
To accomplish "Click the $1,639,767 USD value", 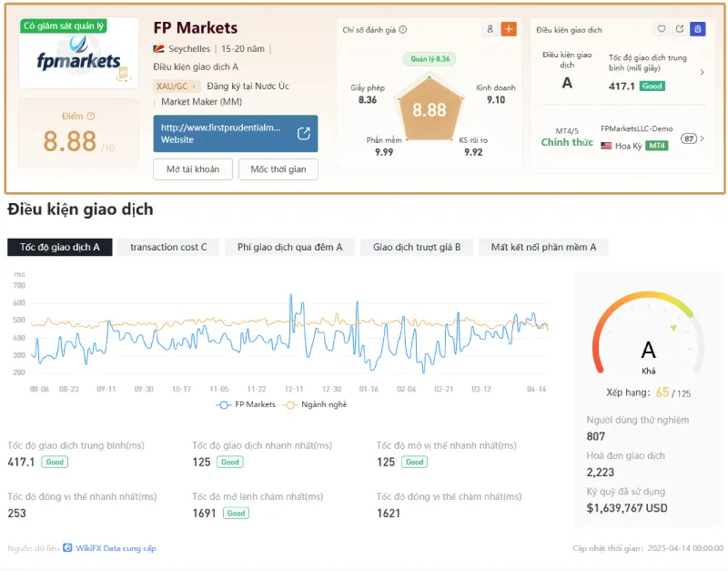I will [x=627, y=508].
